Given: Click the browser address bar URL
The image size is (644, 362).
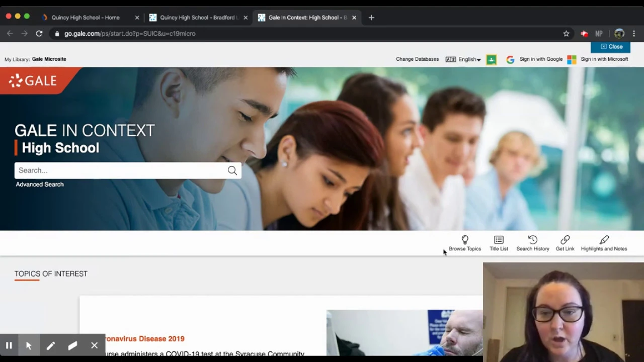Looking at the screenshot, I should click(x=130, y=34).
